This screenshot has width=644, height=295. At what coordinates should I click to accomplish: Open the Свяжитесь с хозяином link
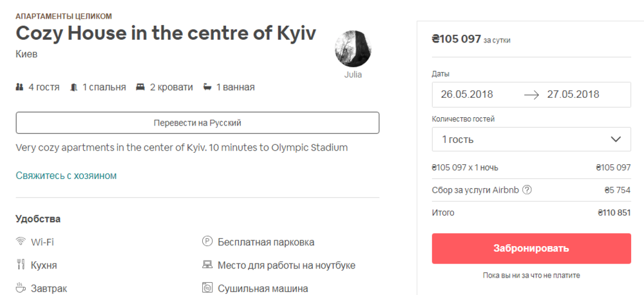[66, 175]
